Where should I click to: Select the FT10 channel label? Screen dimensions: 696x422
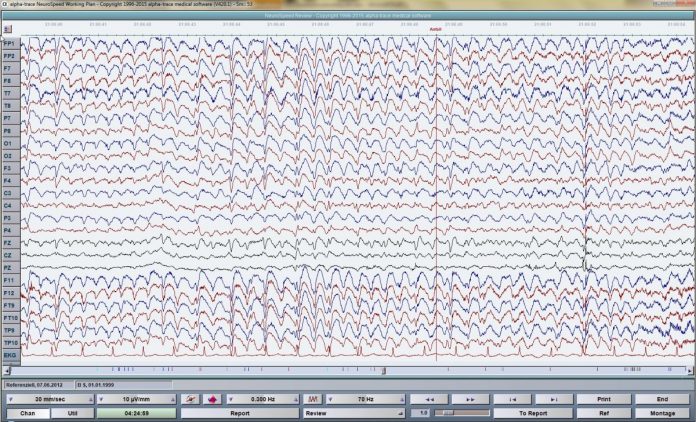pos(11,318)
